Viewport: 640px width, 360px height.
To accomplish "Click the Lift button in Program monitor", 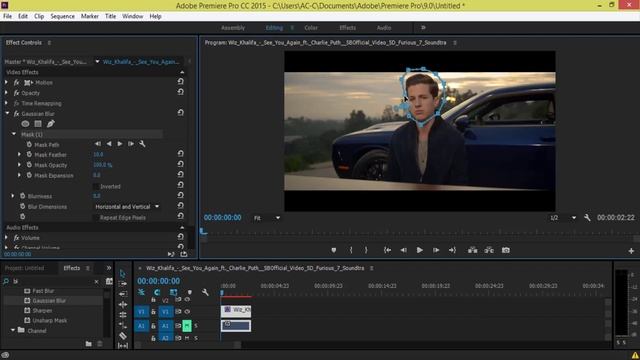I will pyautogui.click(x=473, y=250).
